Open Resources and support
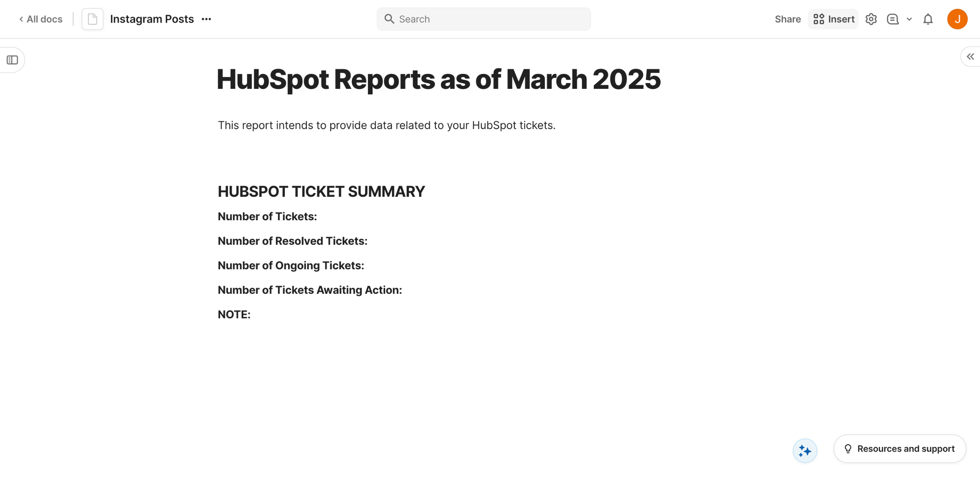The width and height of the screenshot is (980, 478). tap(900, 449)
